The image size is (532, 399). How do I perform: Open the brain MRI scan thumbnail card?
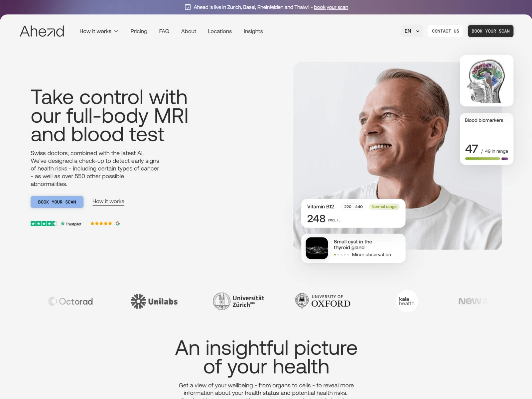pyautogui.click(x=486, y=80)
